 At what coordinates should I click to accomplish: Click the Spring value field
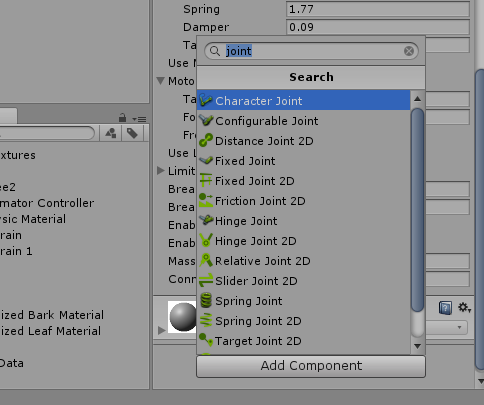[378, 9]
